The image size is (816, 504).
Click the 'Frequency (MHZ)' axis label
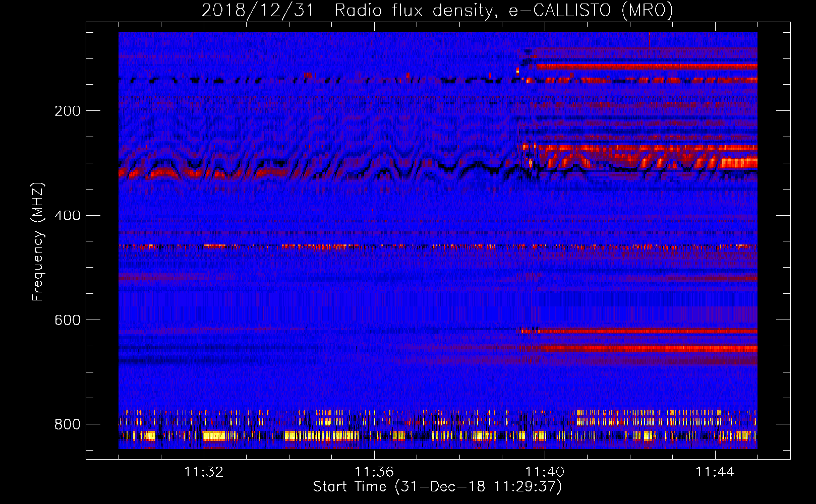[38, 241]
